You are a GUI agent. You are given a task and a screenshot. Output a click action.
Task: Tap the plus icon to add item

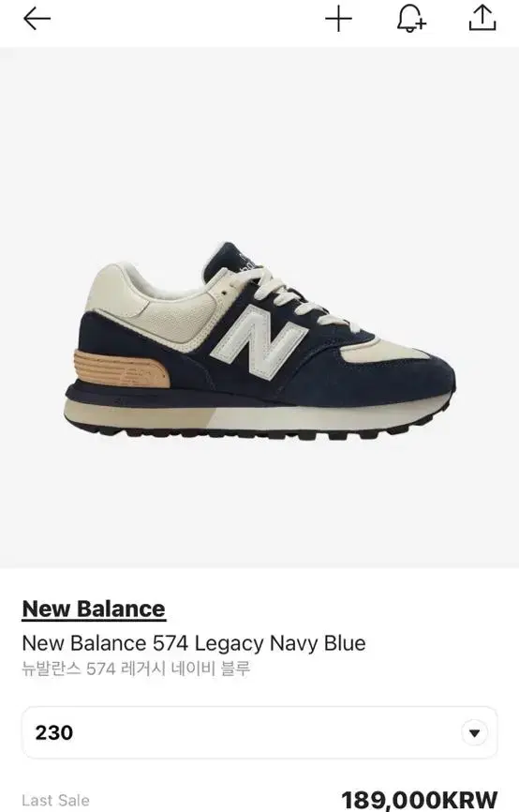[338, 19]
